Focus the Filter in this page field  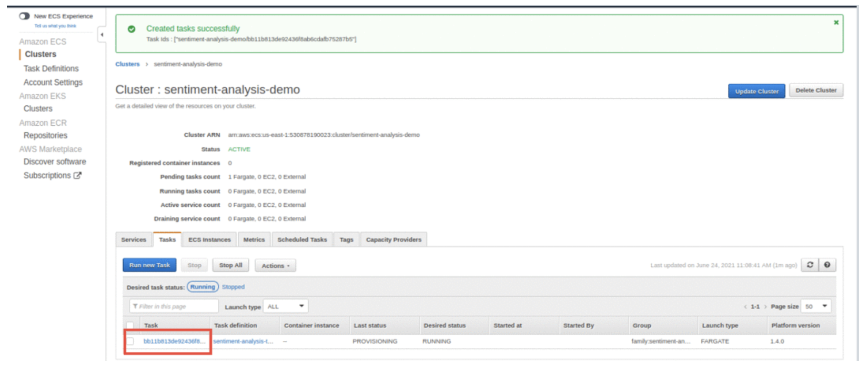(174, 306)
